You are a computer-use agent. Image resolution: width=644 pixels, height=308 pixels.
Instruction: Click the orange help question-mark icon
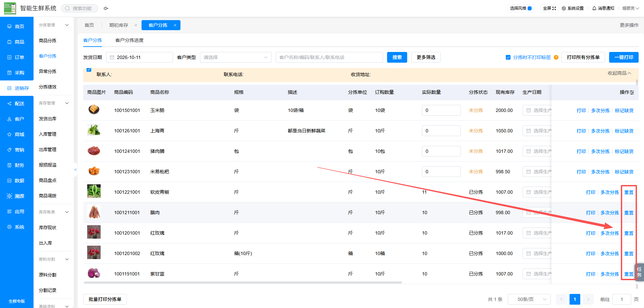point(556,57)
